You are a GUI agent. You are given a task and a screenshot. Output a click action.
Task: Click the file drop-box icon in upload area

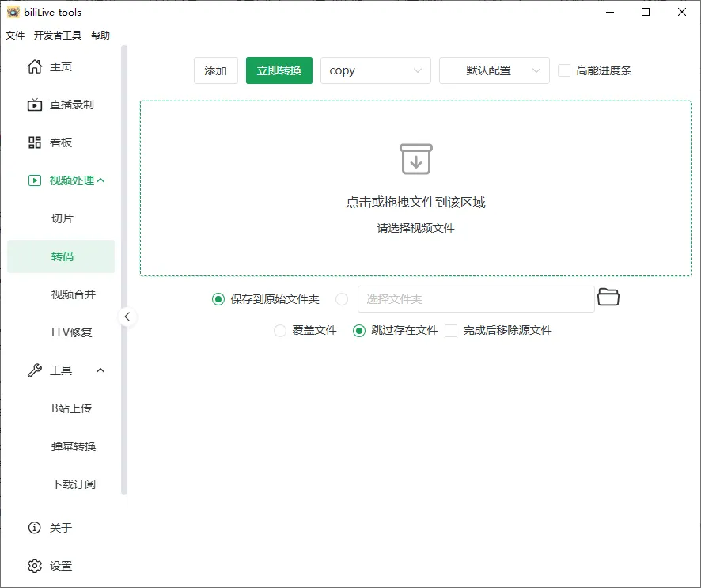(x=416, y=158)
